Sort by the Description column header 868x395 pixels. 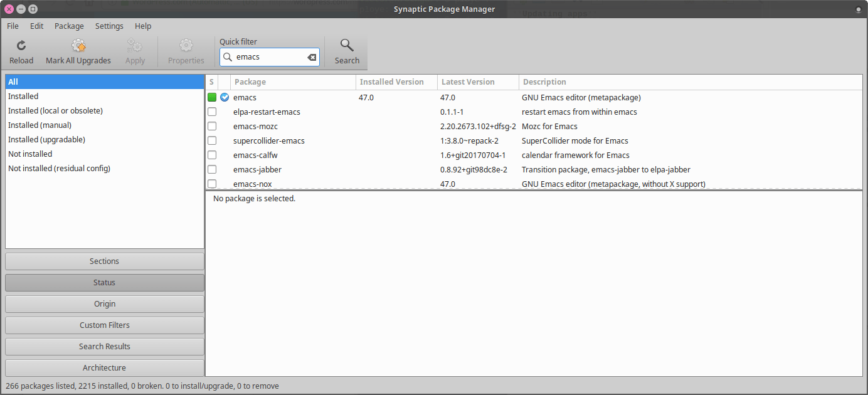coord(691,82)
